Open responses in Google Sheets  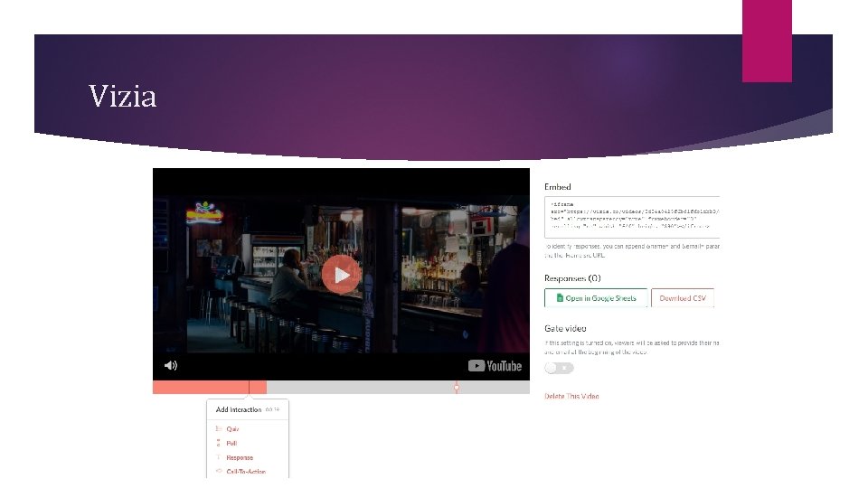596,297
